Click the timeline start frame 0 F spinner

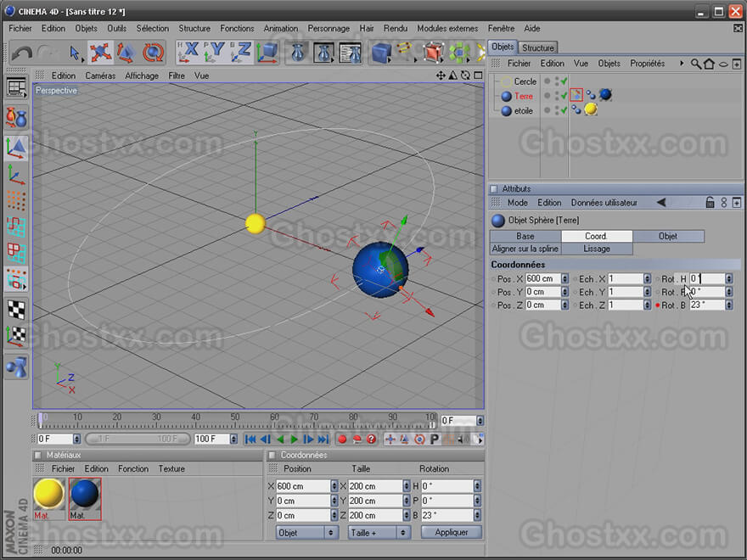coord(76,439)
